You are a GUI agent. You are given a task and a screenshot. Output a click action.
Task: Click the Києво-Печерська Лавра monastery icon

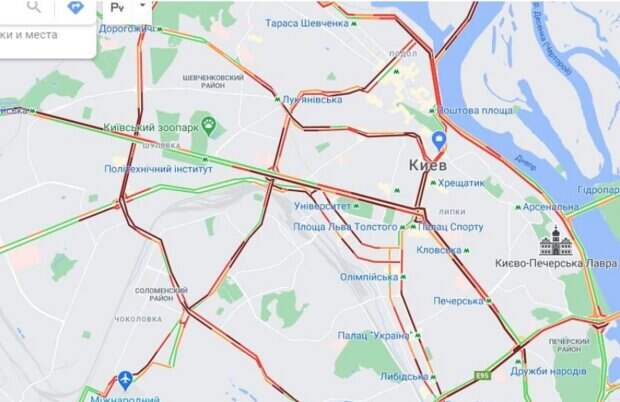555,241
